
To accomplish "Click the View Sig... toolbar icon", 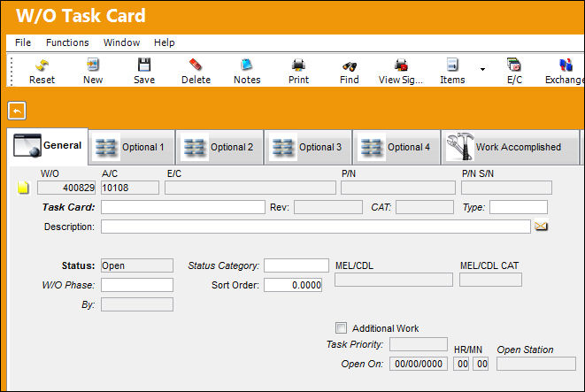I will pyautogui.click(x=401, y=65).
